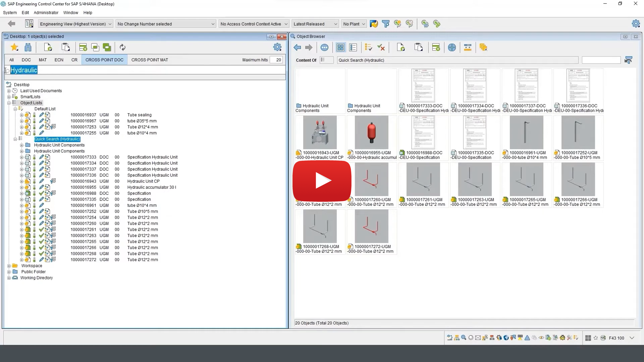Open the layout panel icon beside back arrow
644x362 pixels.
[x=29, y=24]
